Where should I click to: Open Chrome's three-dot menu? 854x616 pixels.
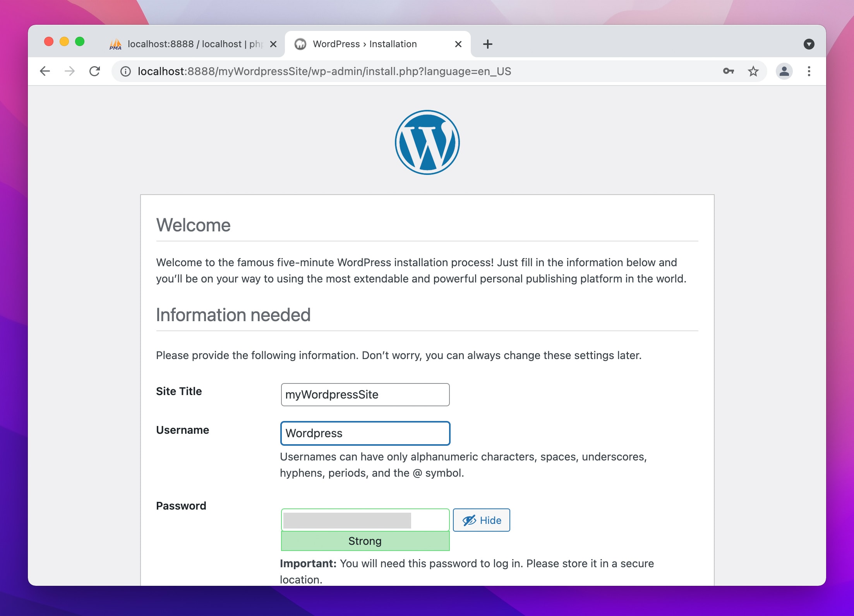coord(809,71)
